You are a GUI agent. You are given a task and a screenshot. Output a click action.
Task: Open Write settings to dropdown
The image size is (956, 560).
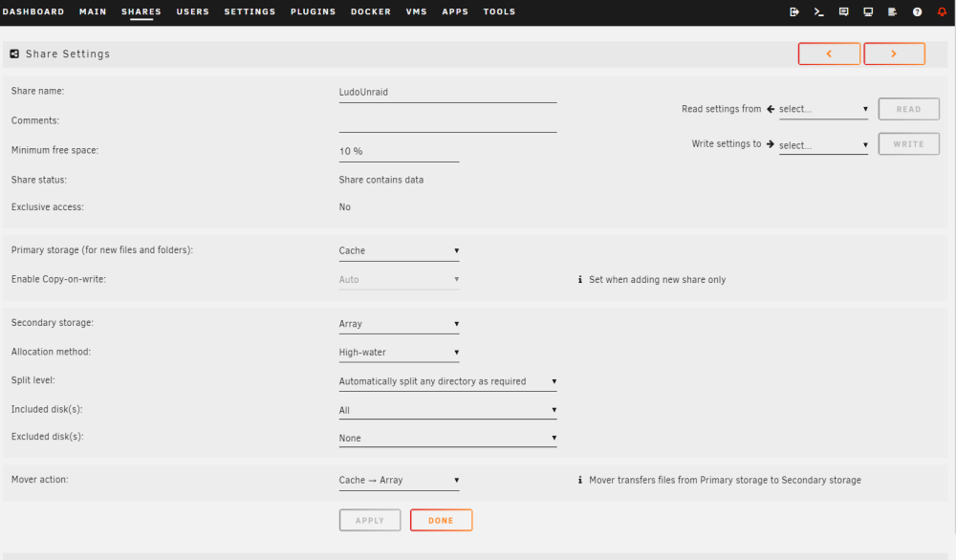(x=823, y=145)
